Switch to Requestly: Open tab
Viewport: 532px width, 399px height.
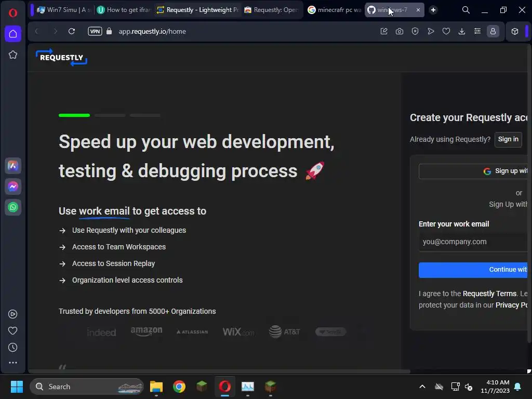pos(271,10)
